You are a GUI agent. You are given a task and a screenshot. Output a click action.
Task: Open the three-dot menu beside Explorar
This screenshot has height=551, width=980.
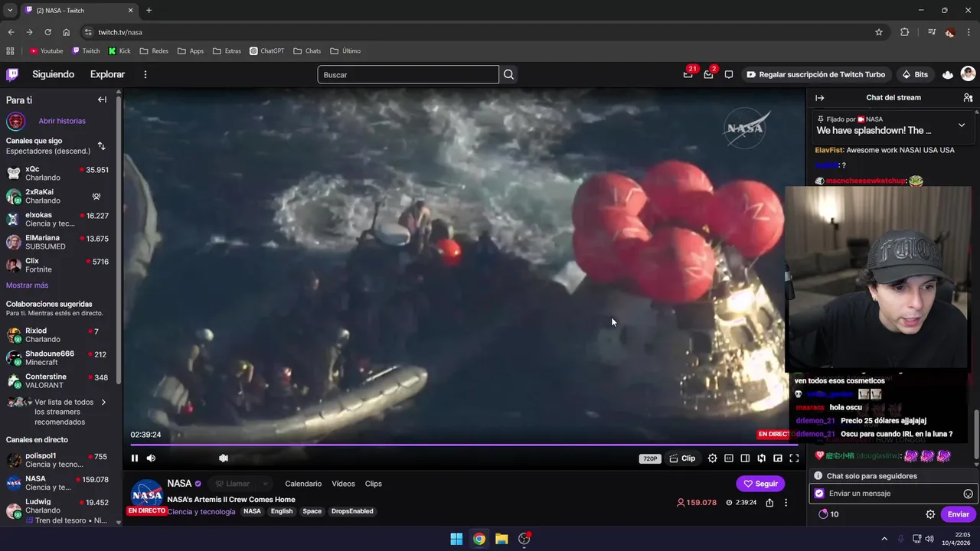point(145,74)
